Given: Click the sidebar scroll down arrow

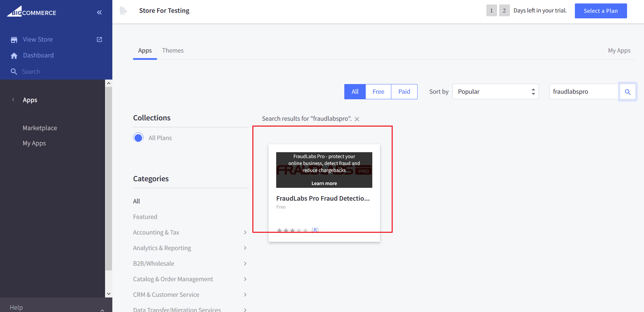Looking at the screenshot, I should click(109, 294).
